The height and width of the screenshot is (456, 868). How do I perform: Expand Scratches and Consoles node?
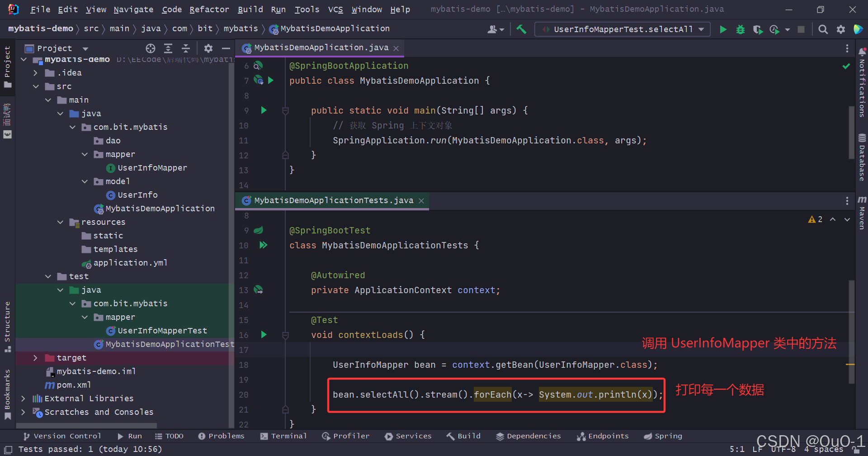coord(23,412)
